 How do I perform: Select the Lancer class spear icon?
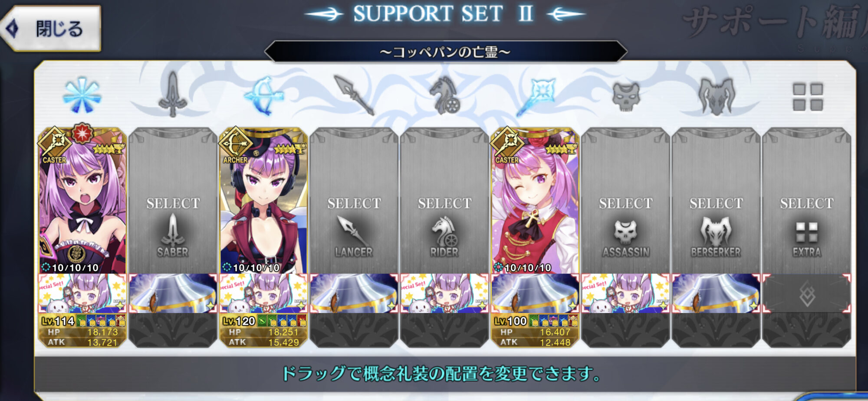point(354,95)
